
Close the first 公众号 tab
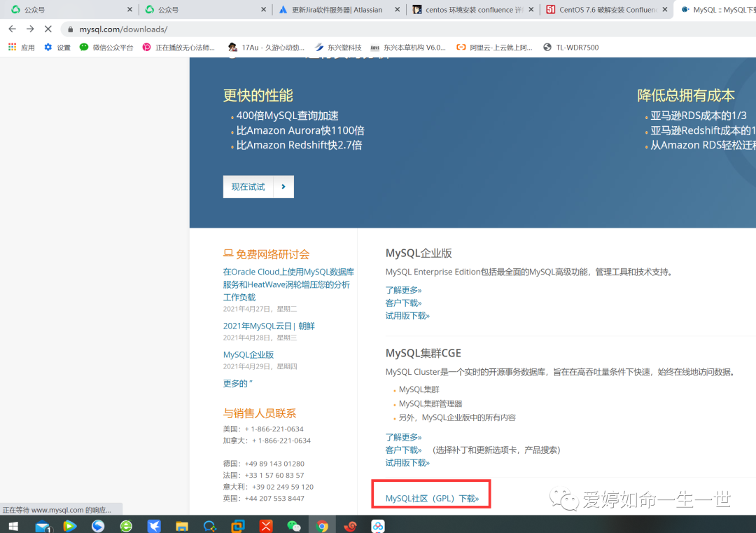129,10
